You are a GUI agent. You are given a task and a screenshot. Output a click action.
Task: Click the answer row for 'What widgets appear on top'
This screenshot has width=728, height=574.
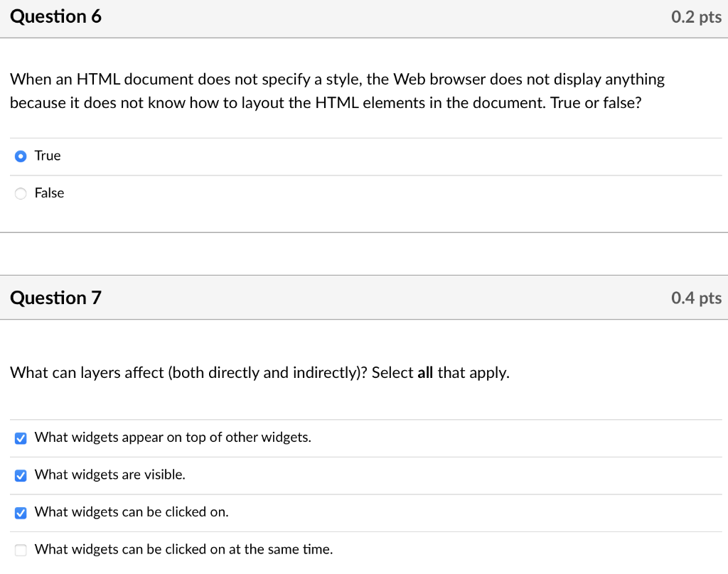coord(173,438)
